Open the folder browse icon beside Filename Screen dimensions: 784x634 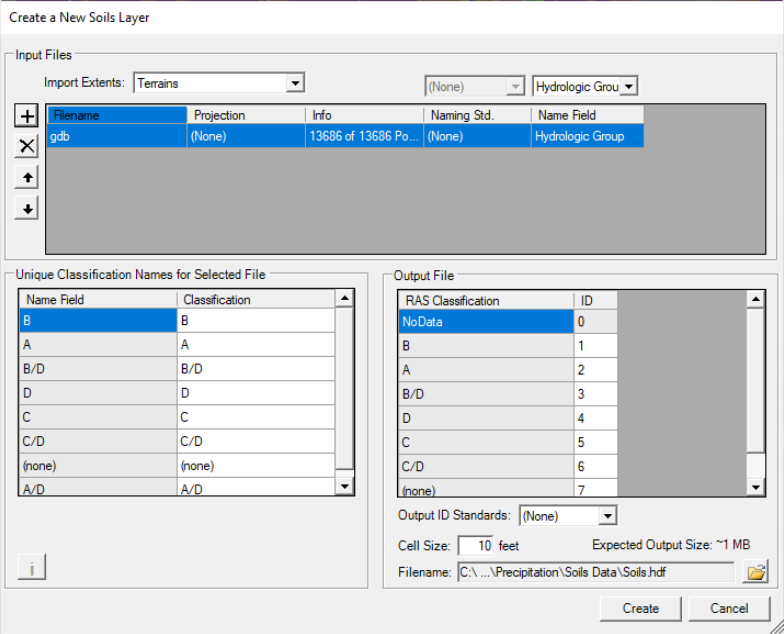(x=757, y=572)
